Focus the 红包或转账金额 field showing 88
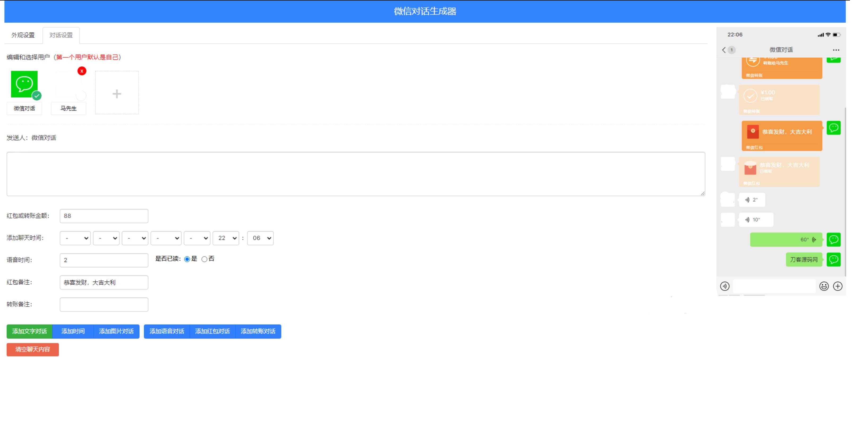868x432 pixels. point(104,216)
